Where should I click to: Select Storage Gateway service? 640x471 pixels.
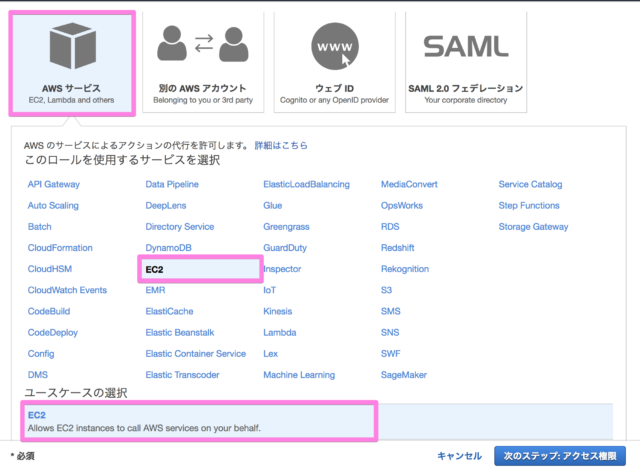click(533, 227)
